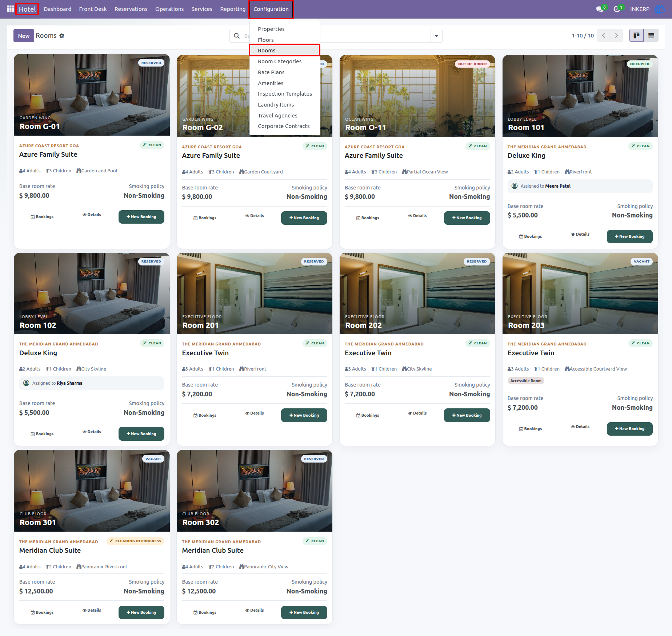
Task: View Details of Room O-11
Action: (417, 216)
